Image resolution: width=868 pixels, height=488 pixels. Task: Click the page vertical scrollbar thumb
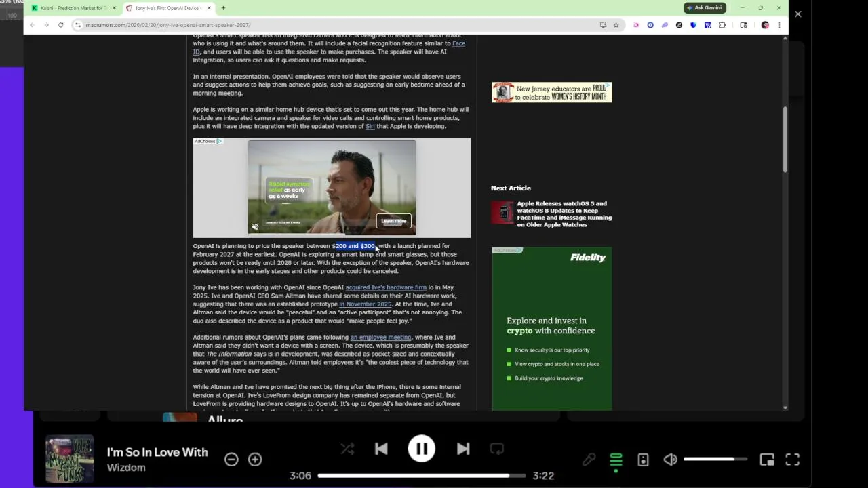[785, 139]
